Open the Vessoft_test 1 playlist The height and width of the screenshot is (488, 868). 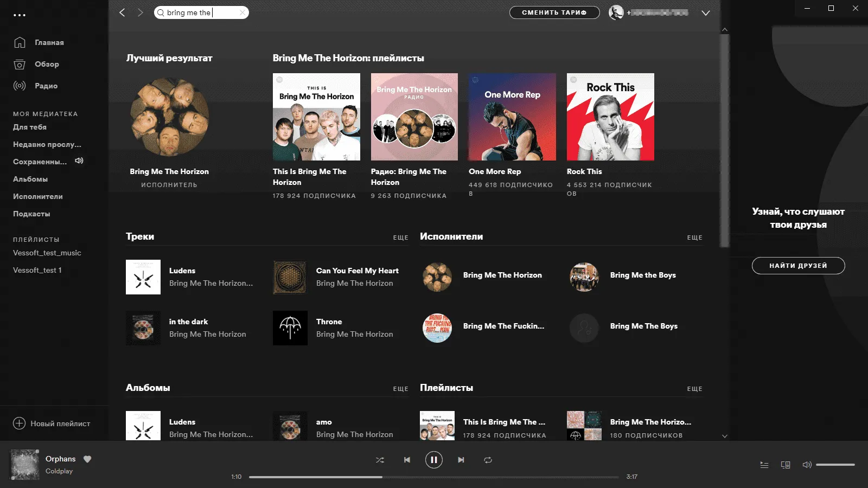tap(37, 270)
